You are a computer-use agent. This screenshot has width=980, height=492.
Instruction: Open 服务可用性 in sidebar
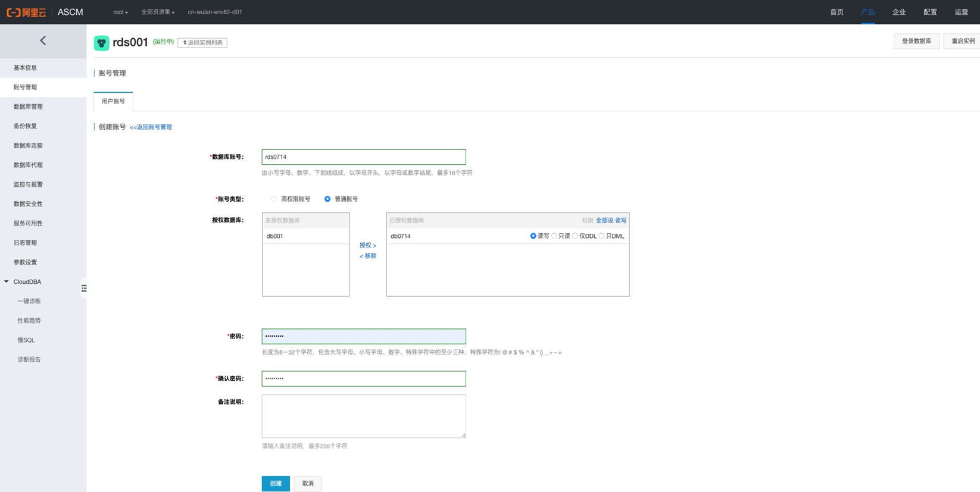click(43, 223)
